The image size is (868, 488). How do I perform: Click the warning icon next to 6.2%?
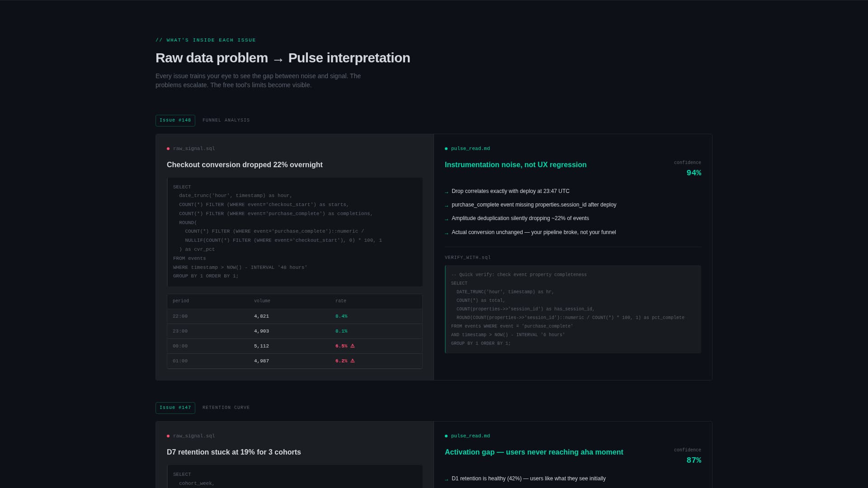point(353,361)
